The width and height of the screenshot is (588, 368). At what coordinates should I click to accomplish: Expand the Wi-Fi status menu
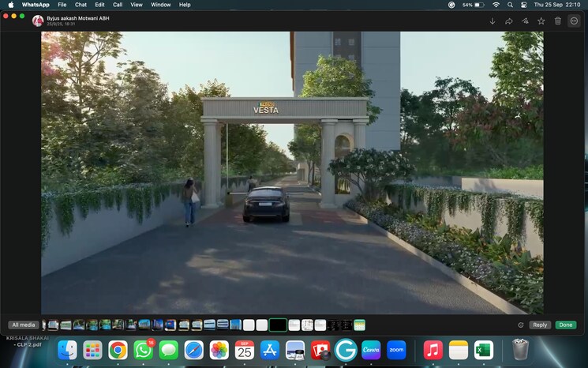pos(496,5)
